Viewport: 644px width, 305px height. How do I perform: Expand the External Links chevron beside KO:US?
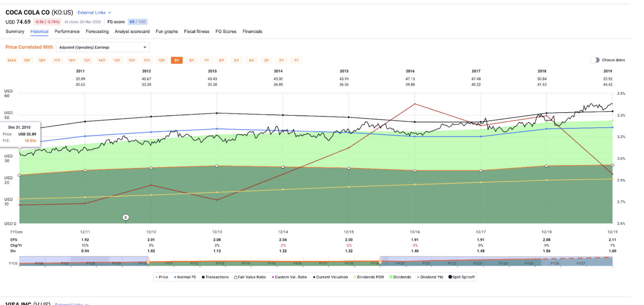(x=110, y=13)
